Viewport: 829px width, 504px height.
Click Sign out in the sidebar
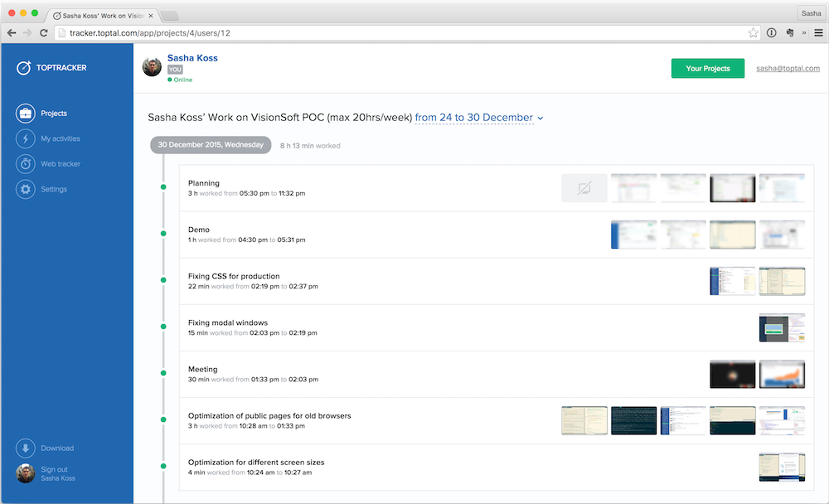(55, 470)
